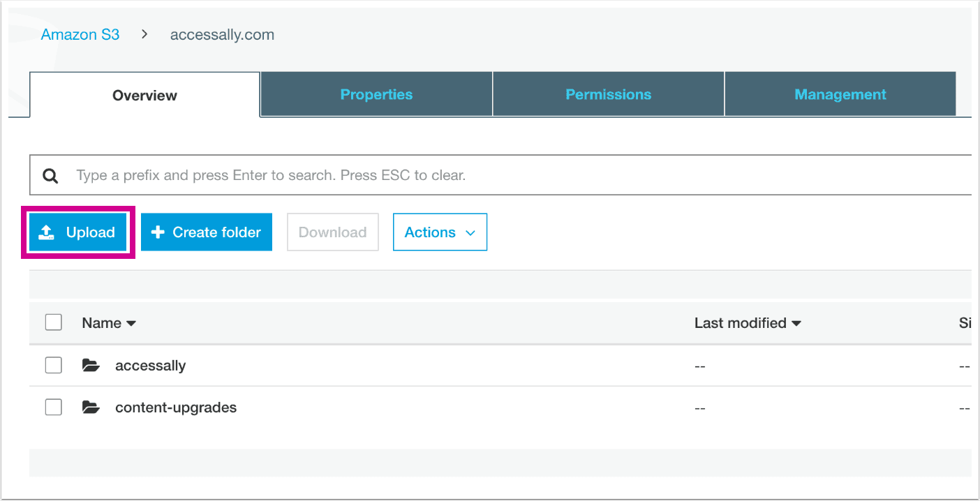Click the plus icon for Create folder
The width and height of the screenshot is (980, 501).
point(158,232)
